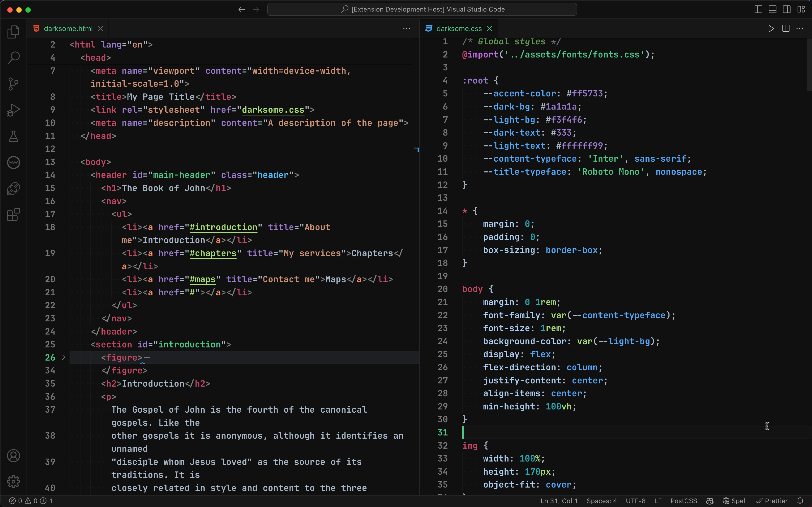
Task: Open the Explorer view in activity bar
Action: (x=13, y=32)
